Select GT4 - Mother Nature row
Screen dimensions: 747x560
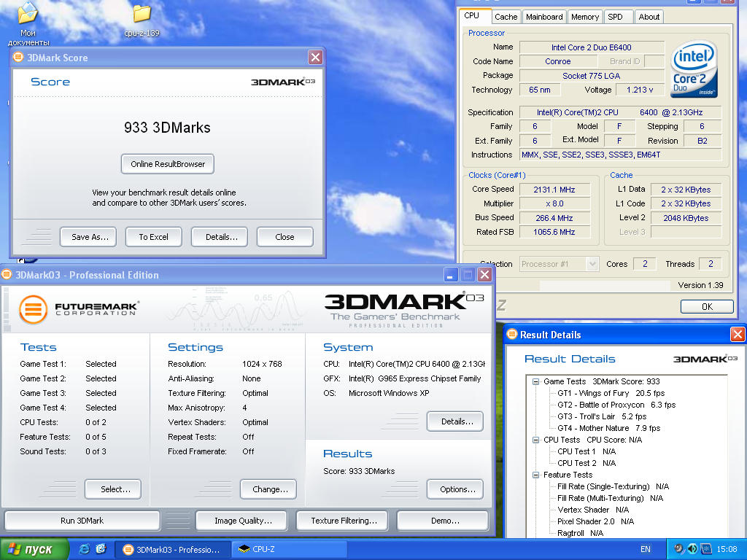[x=609, y=428]
